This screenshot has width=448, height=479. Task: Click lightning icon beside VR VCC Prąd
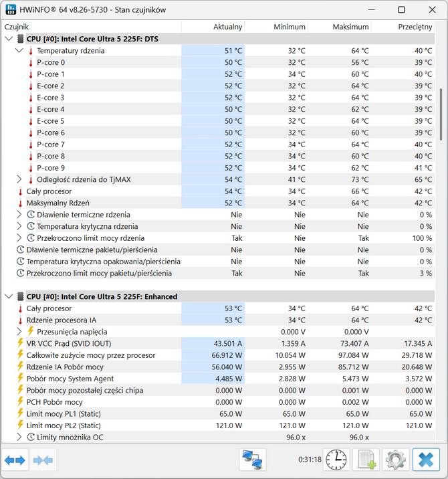click(20, 343)
